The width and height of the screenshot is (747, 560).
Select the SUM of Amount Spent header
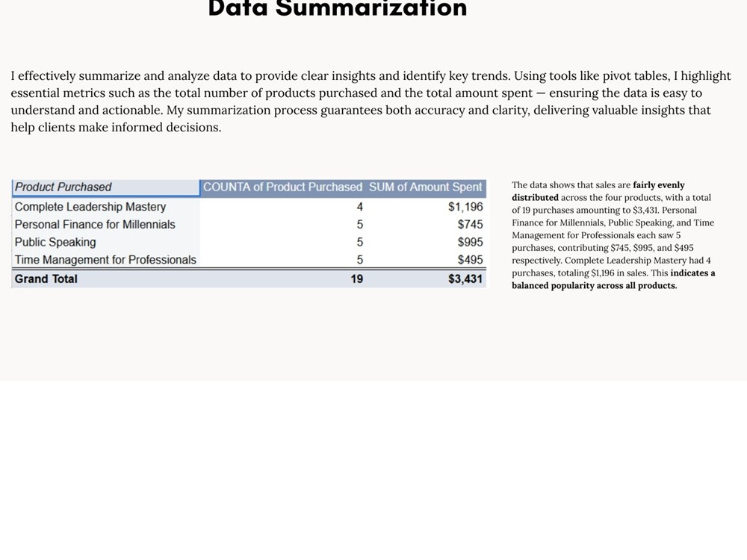tap(426, 187)
